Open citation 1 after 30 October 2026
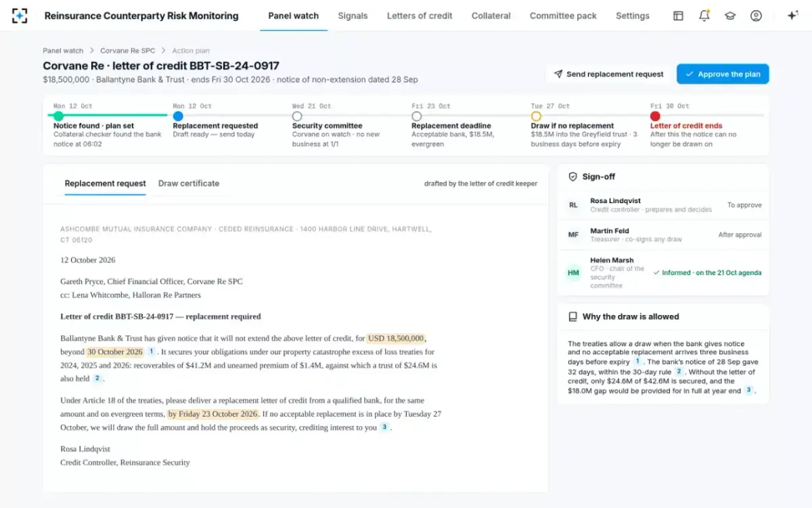 tap(151, 352)
